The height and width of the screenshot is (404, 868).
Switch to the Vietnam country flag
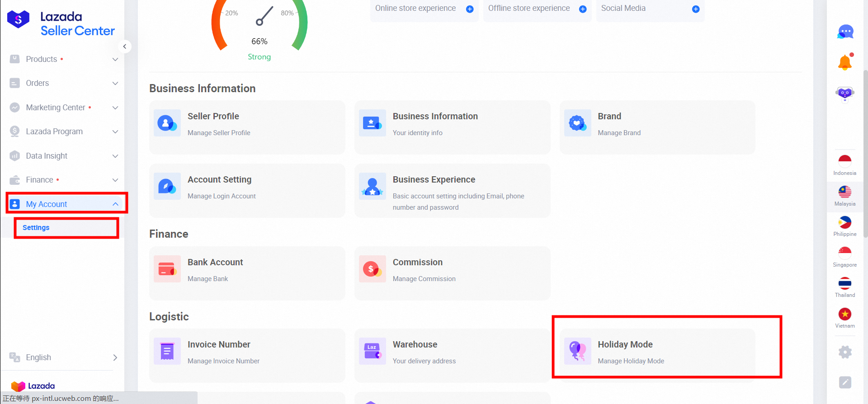844,314
